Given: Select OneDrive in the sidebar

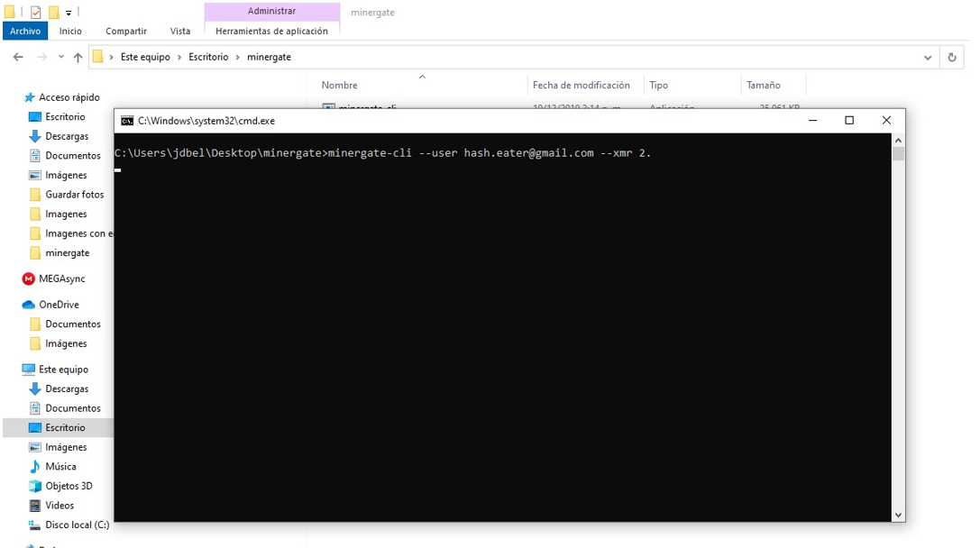Looking at the screenshot, I should pyautogui.click(x=59, y=305).
